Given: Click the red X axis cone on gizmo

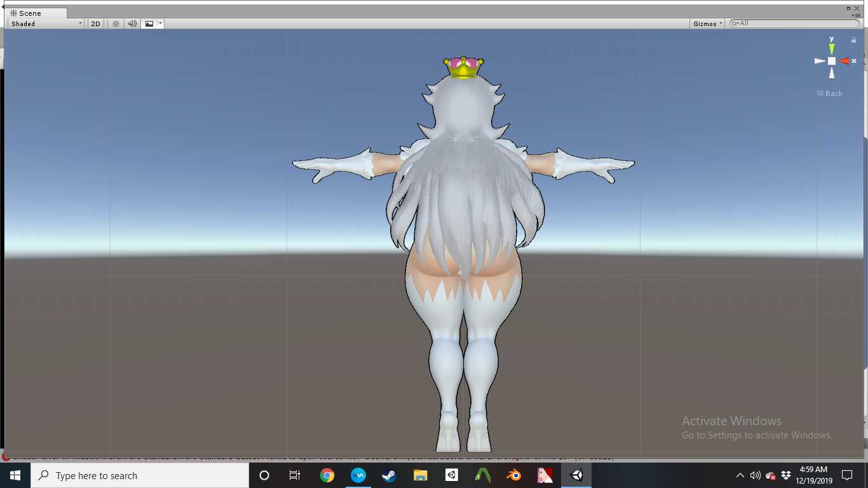Looking at the screenshot, I should pyautogui.click(x=845, y=61).
